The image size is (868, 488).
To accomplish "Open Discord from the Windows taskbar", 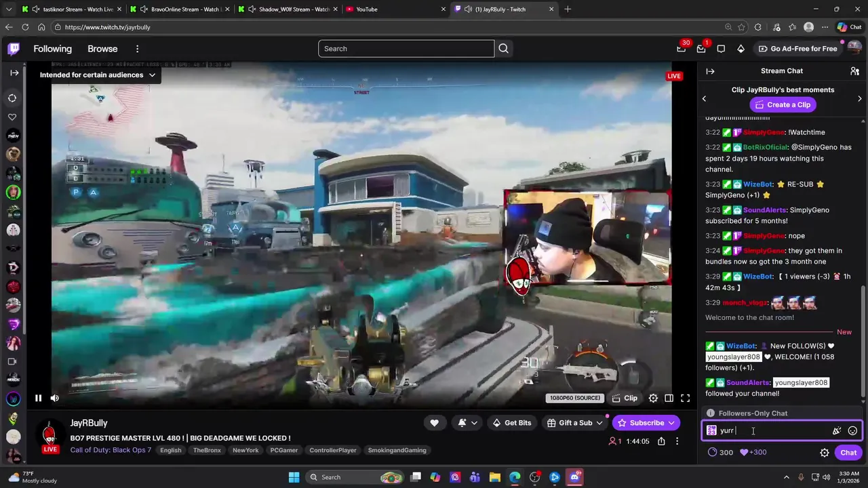I will click(x=575, y=477).
